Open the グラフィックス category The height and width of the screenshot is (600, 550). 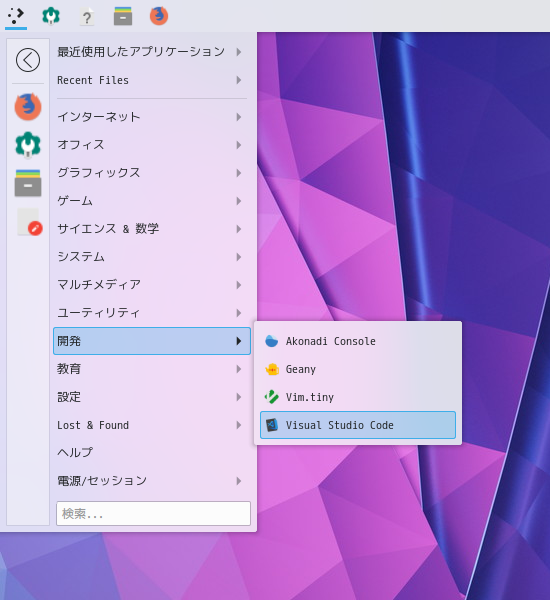click(x=152, y=173)
